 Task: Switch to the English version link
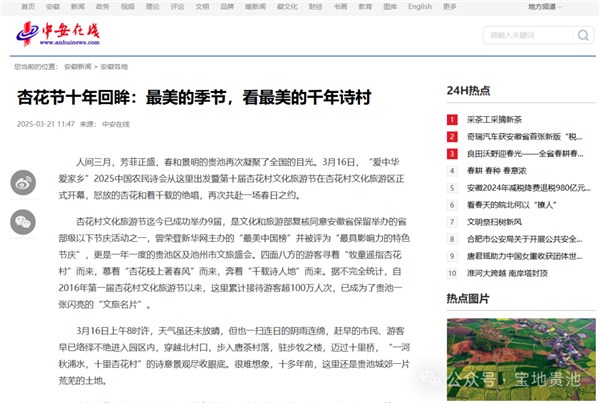pos(420,6)
